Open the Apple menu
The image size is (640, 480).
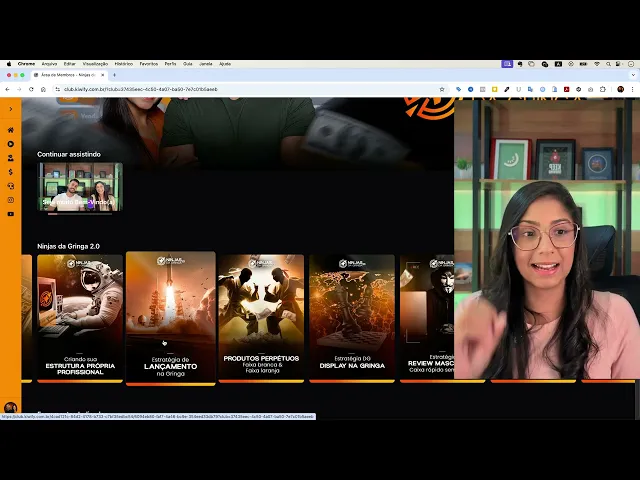[9, 64]
